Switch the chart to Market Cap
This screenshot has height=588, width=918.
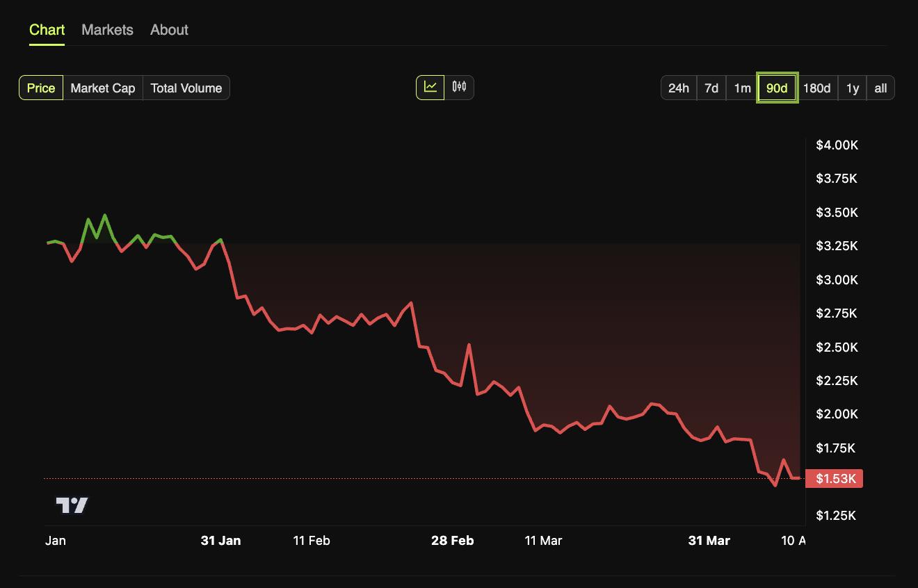coord(102,88)
